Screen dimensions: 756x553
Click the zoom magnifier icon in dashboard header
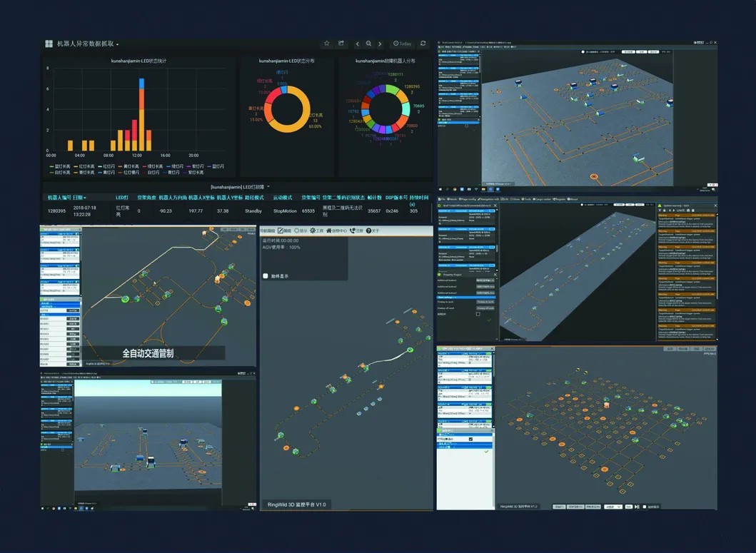click(369, 44)
